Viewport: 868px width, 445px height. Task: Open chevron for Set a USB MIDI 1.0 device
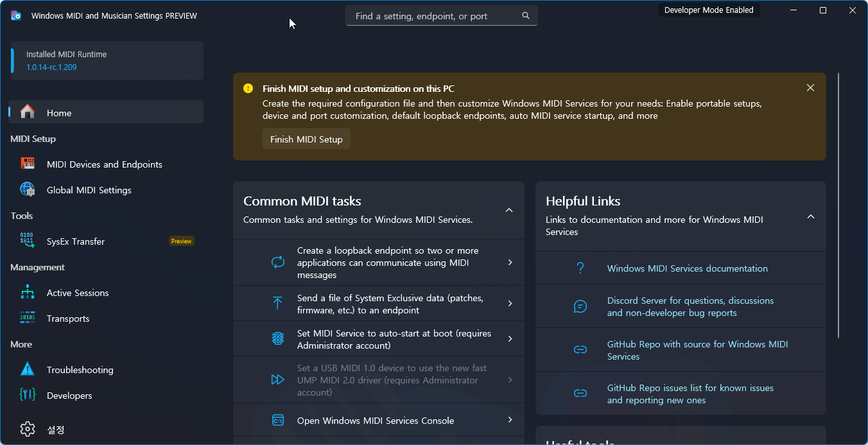click(x=510, y=380)
